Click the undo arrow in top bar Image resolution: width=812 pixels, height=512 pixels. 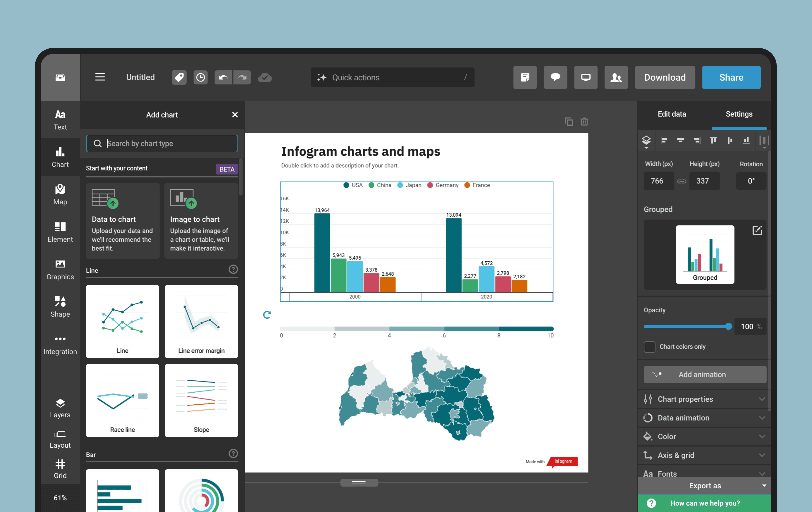tap(223, 78)
